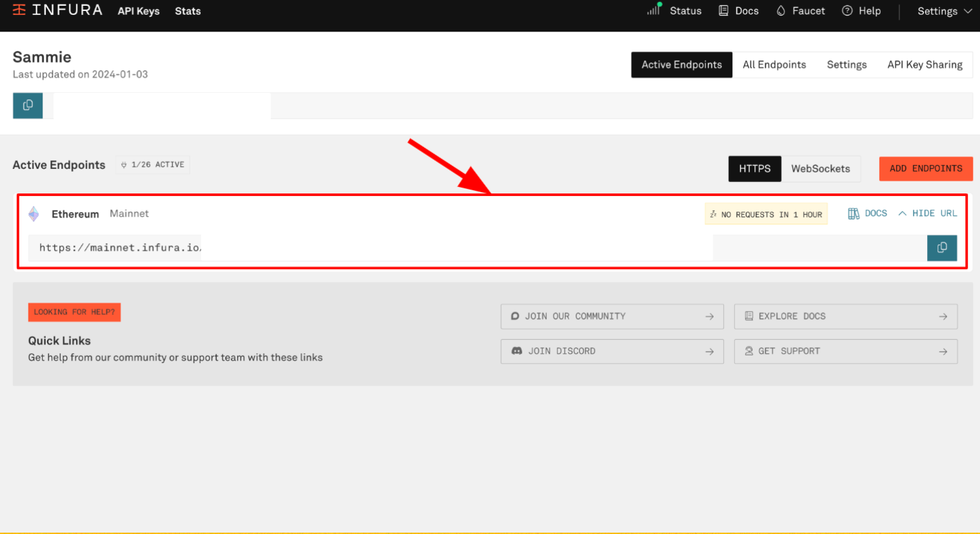This screenshot has width=980, height=534.
Task: Select the HTTPS protocol toggle
Action: pyautogui.click(x=754, y=168)
